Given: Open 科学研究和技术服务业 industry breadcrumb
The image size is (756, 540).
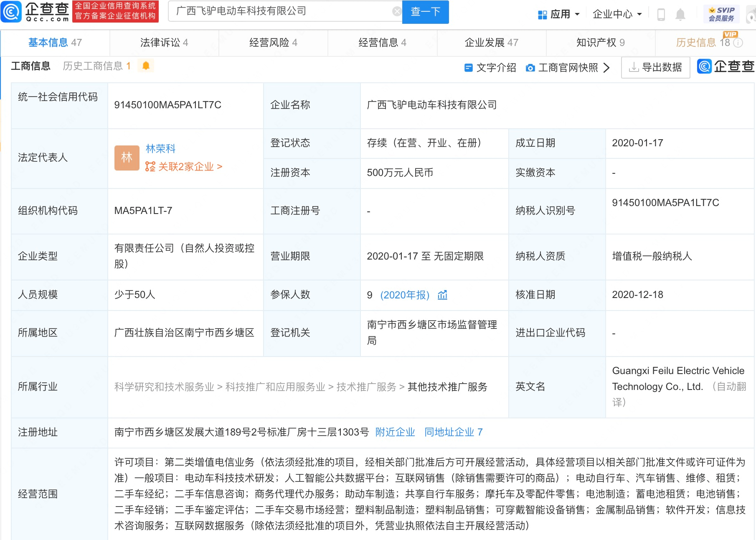Looking at the screenshot, I should point(164,387).
